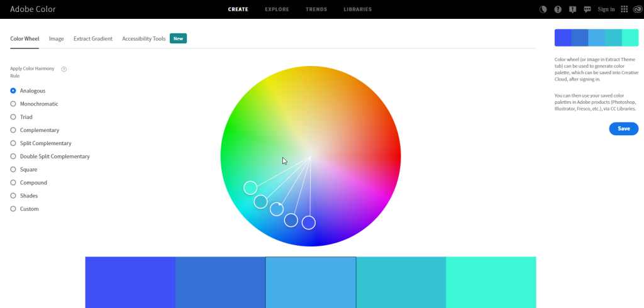Open the exclamation feedback bubble icon
This screenshot has width=644, height=308.
tap(572, 9)
